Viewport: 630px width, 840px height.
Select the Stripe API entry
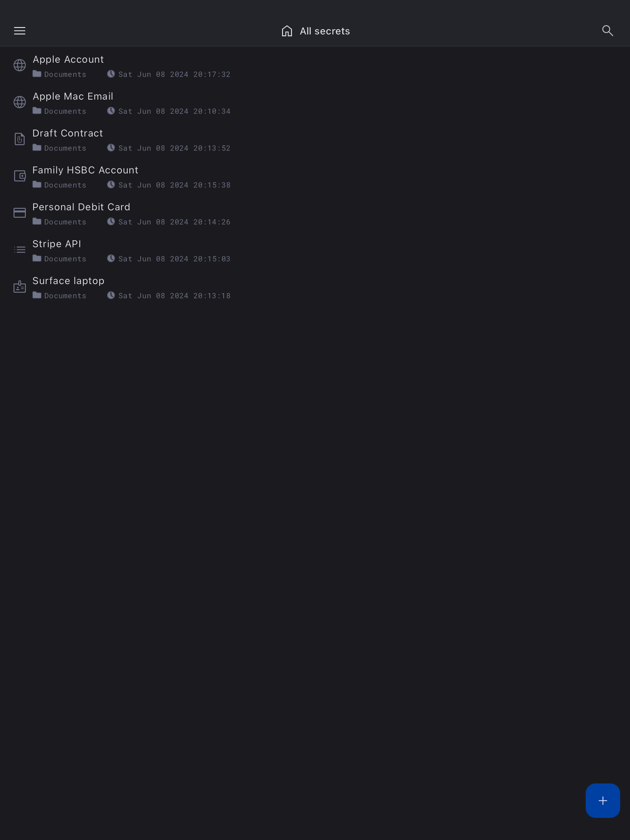click(x=315, y=250)
